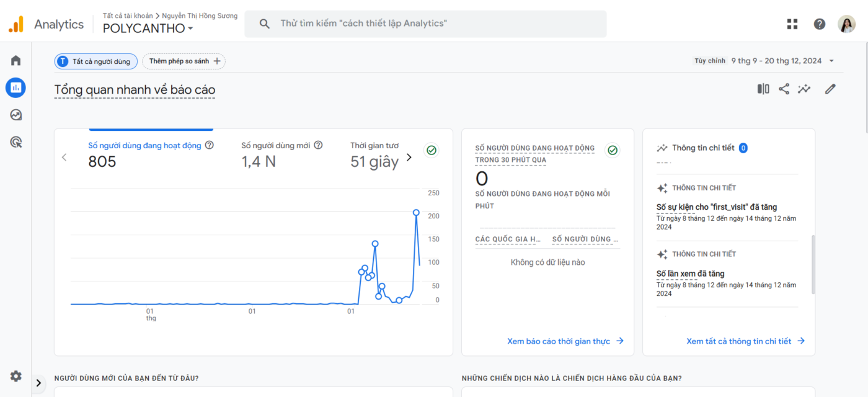Viewport: 868px width, 397px height.
Task: Open the Help question mark icon
Action: click(820, 24)
